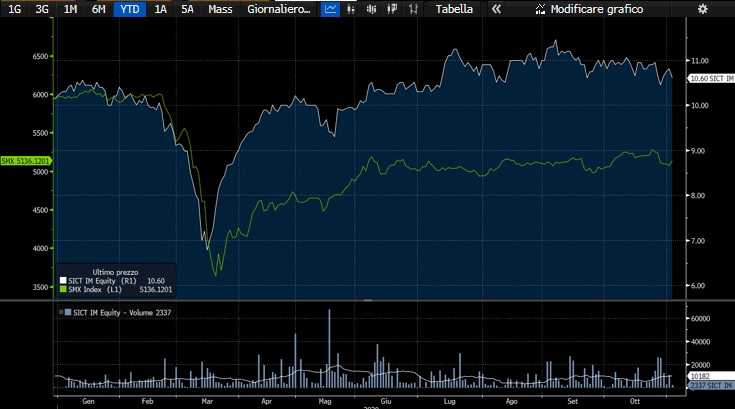This screenshot has height=409, width=735.
Task: Select the 1G time range
Action: [x=15, y=9]
